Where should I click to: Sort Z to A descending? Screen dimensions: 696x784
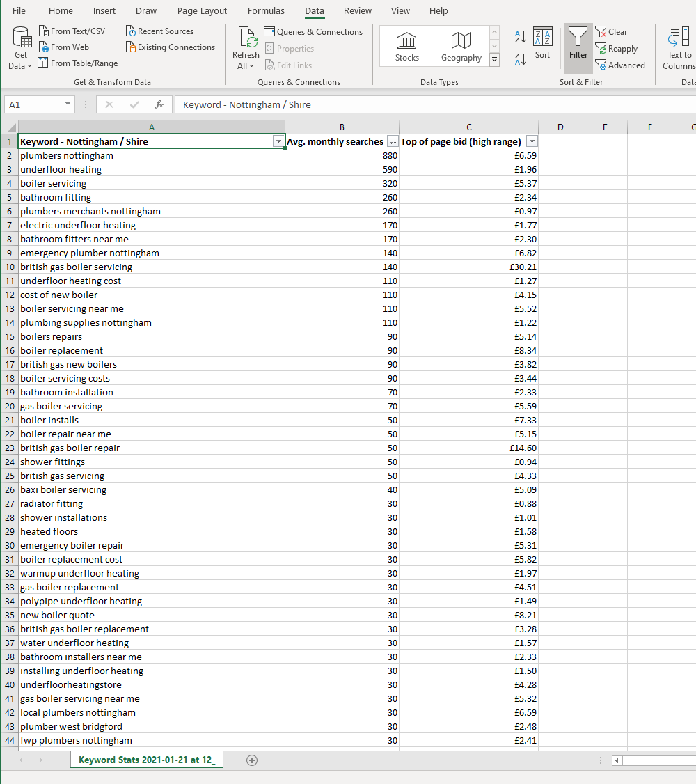tap(520, 59)
